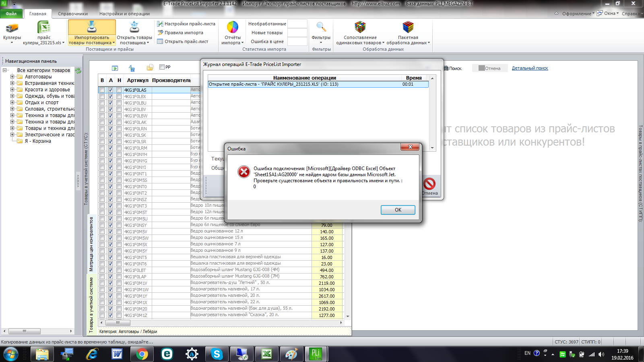Toggle the PP checkbox above the grid

pyautogui.click(x=162, y=67)
